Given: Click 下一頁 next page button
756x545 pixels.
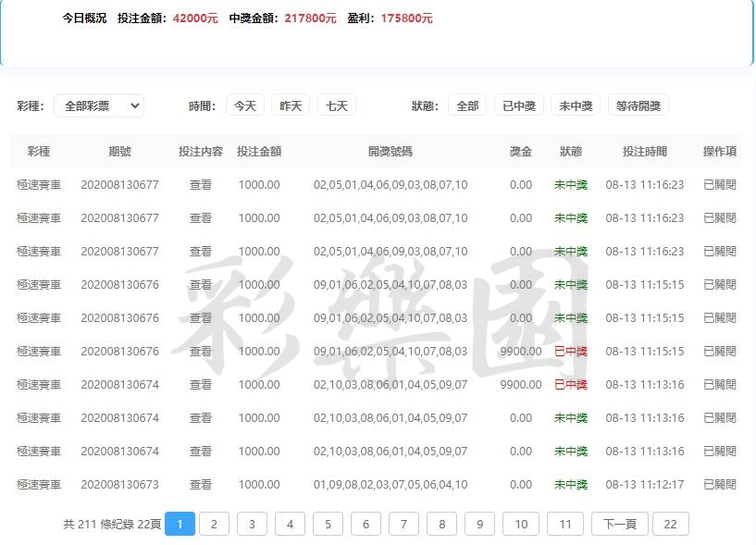Looking at the screenshot, I should (620, 524).
